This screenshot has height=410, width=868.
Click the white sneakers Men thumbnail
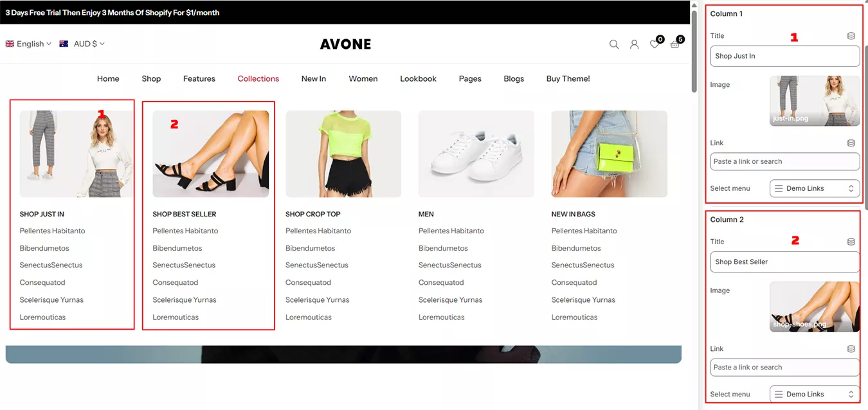476,154
